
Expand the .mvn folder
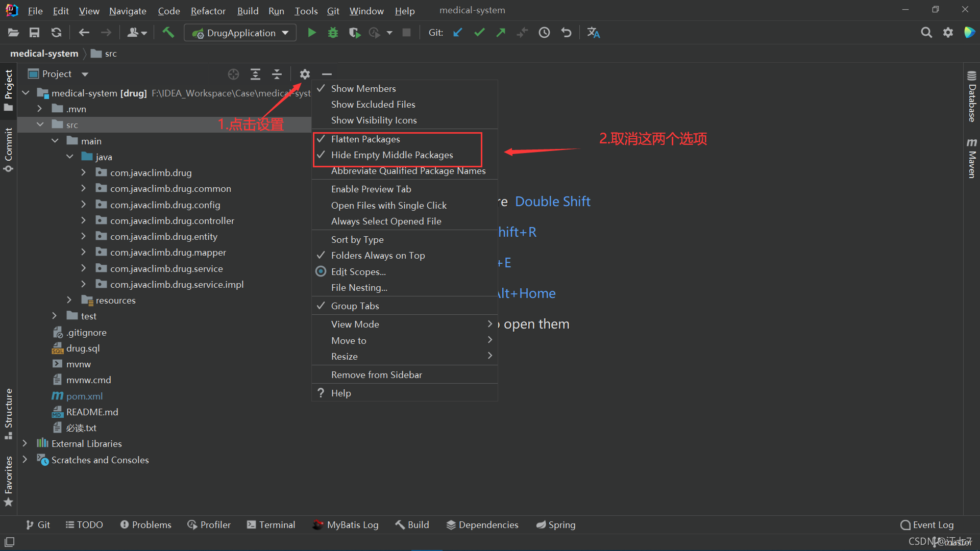[39, 109]
